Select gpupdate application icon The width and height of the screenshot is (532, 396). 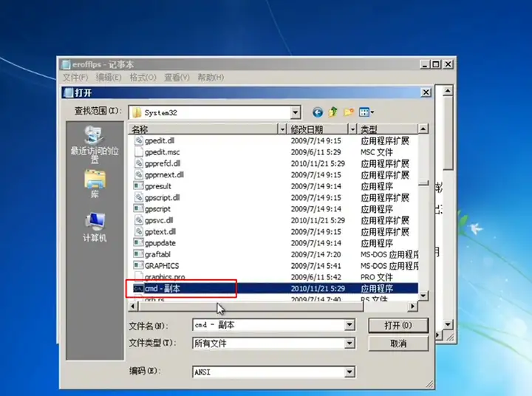[138, 243]
